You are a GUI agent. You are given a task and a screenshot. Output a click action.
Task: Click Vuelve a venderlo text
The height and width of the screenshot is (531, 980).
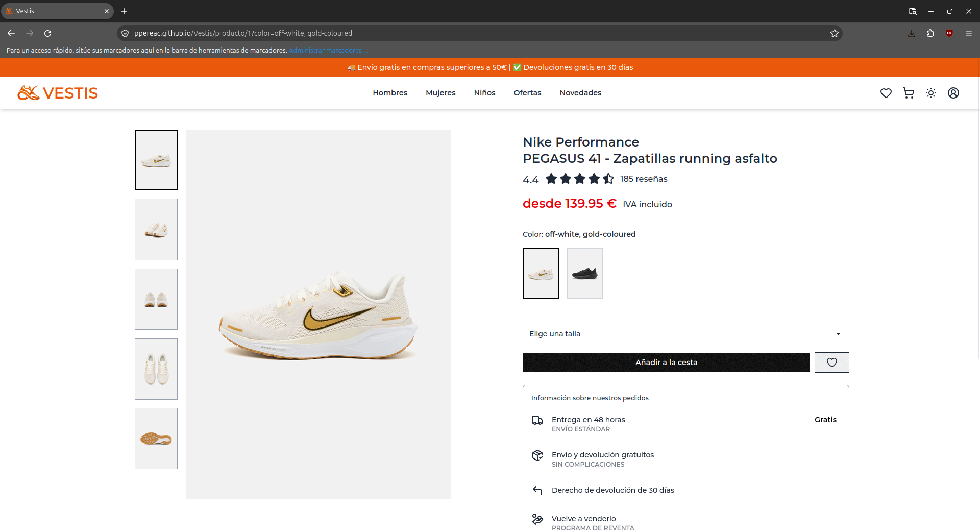coord(583,519)
